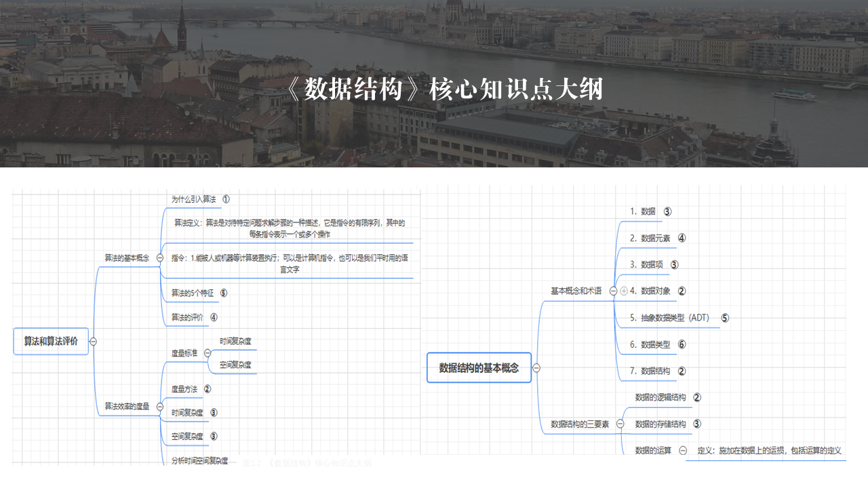Click the ⑤ badge next to 抽象数据类型 (ADT)
The image size is (868, 488).
725,318
